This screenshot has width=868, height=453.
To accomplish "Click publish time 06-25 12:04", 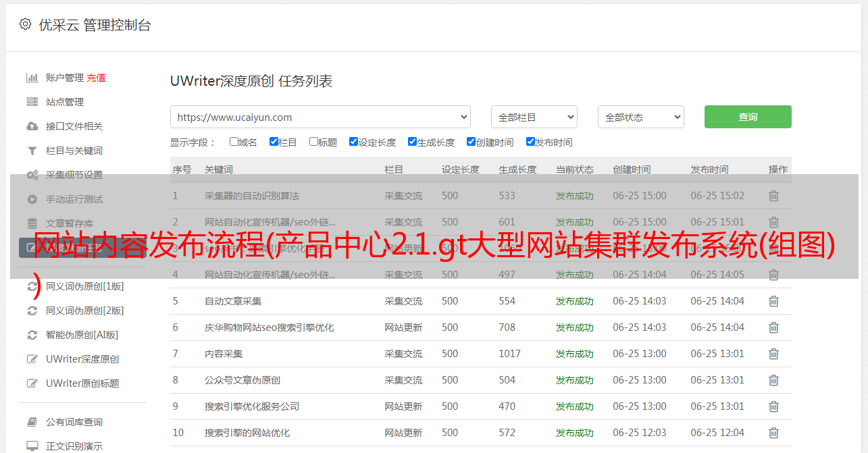I will pyautogui.click(x=717, y=433).
